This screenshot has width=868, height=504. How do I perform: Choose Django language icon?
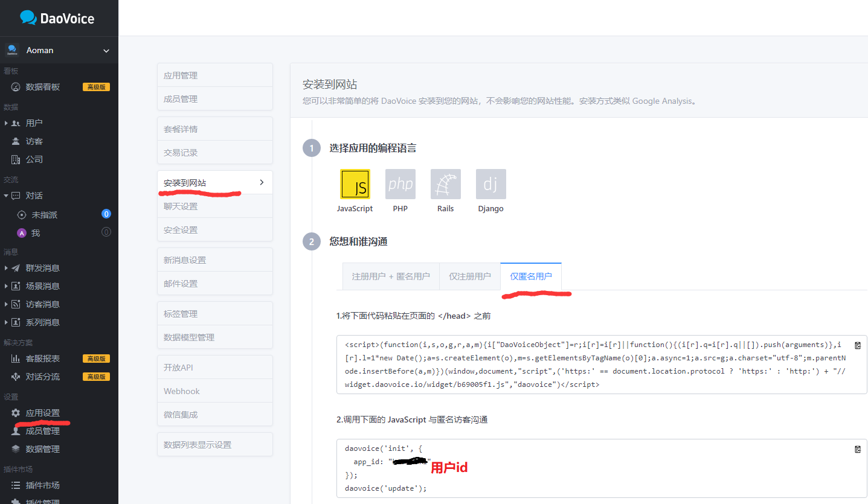[x=491, y=184]
